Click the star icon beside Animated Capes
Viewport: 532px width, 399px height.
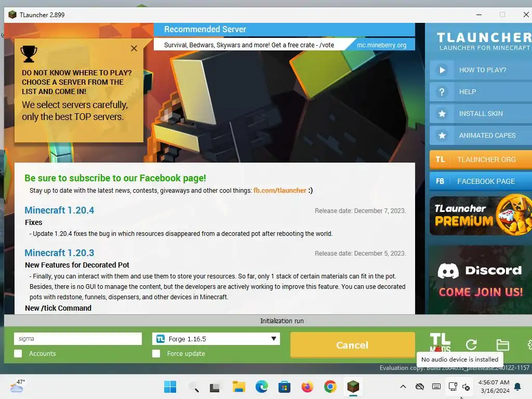point(442,136)
